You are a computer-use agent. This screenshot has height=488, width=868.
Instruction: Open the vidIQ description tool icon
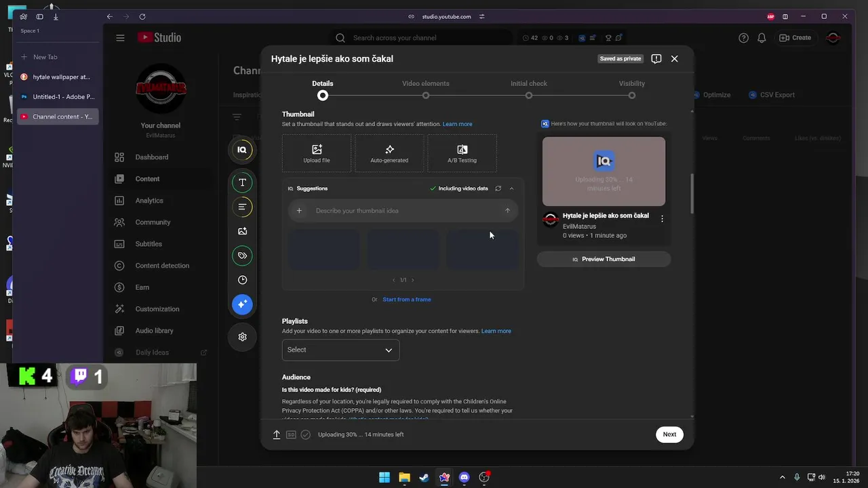[x=242, y=207]
